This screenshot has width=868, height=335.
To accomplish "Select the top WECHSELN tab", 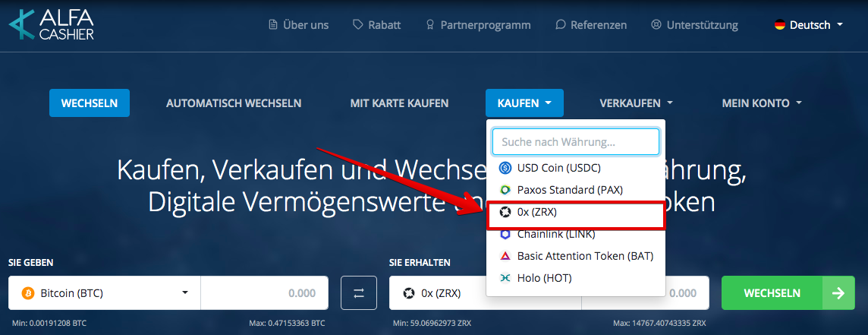I will click(89, 103).
